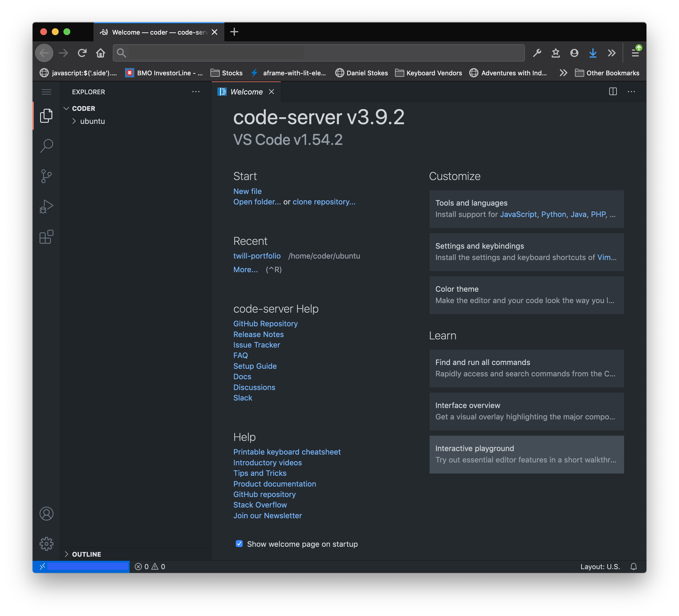
Task: Click the Color theme card
Action: (x=526, y=295)
